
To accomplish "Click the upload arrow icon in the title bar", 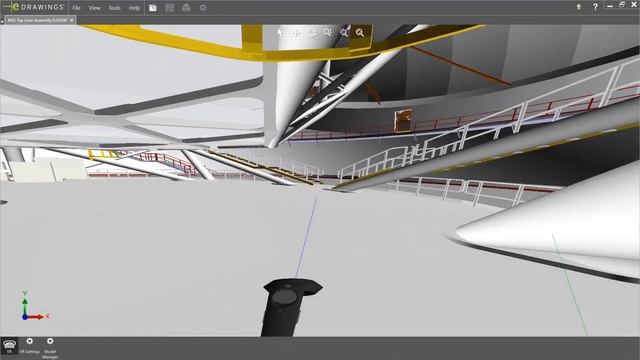I will (579, 7).
